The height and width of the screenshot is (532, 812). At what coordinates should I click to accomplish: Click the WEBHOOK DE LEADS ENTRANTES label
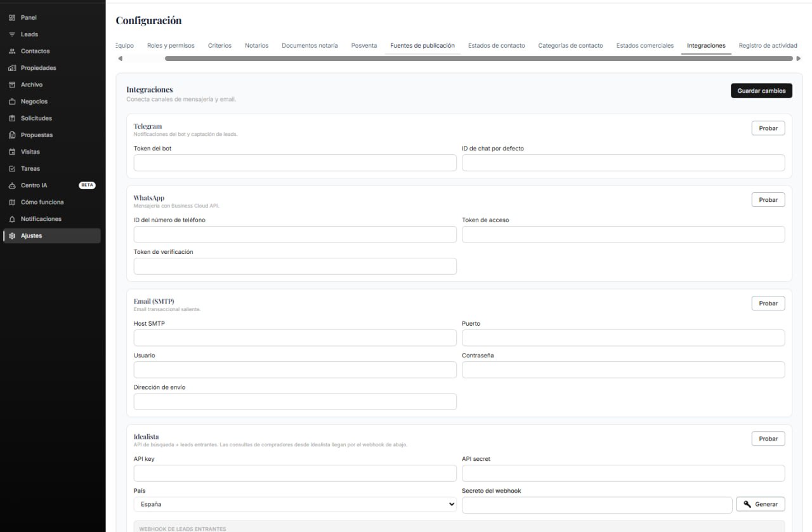183,529
